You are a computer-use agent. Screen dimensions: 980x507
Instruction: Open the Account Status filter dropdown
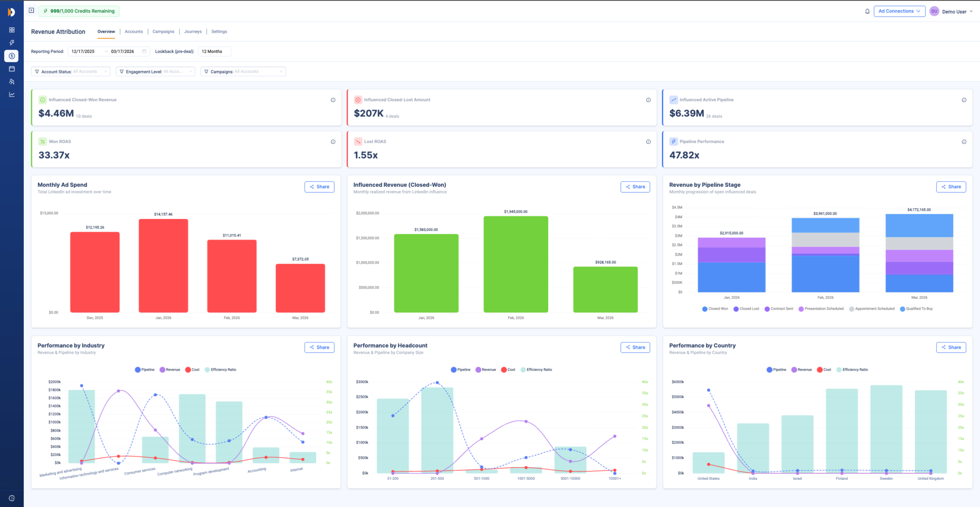click(71, 71)
